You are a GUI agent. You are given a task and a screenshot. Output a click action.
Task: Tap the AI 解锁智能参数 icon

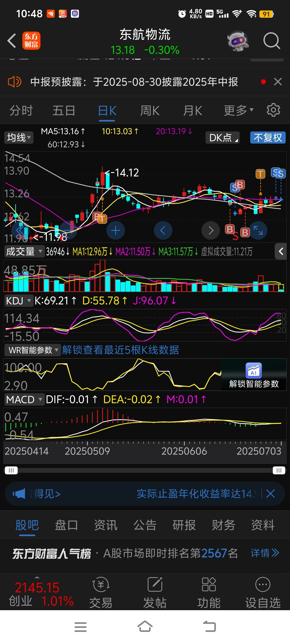(254, 370)
